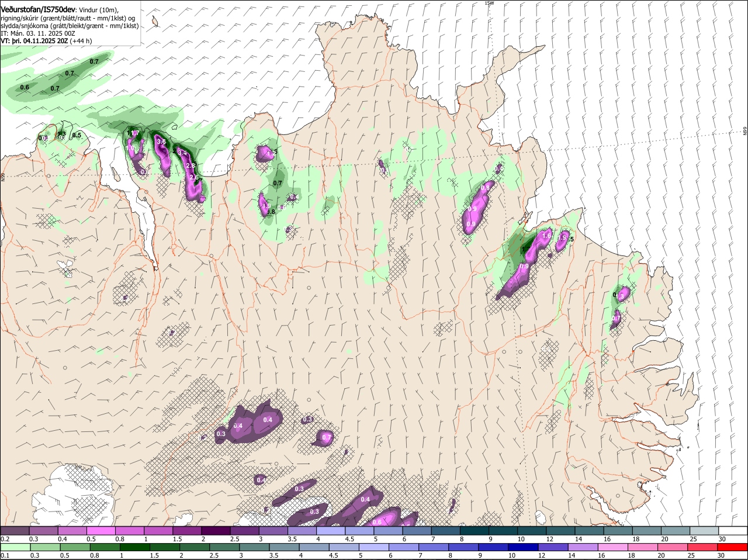Click the 'Vindur (10m)' caption text
The image size is (748, 560).
pos(98,11)
